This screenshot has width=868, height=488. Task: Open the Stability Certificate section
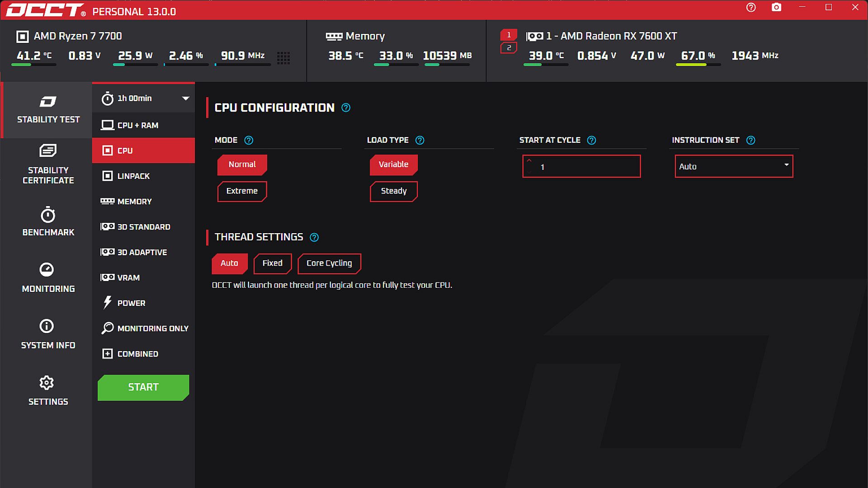tap(48, 164)
